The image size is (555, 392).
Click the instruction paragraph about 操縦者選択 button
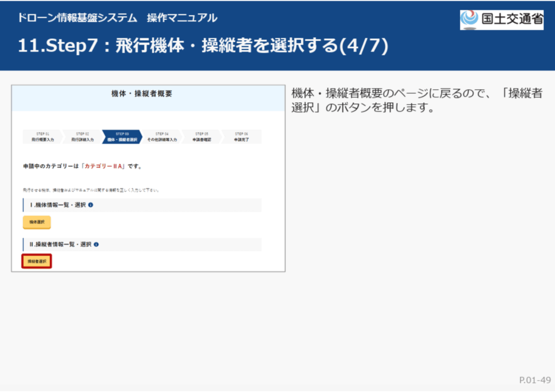416,100
